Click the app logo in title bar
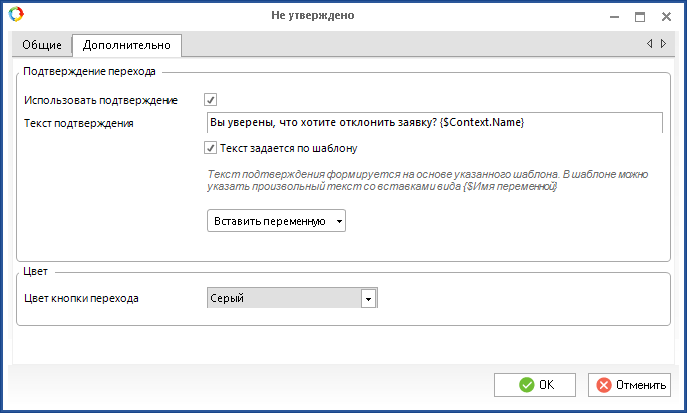Image resolution: width=687 pixels, height=413 pixels. coord(15,15)
